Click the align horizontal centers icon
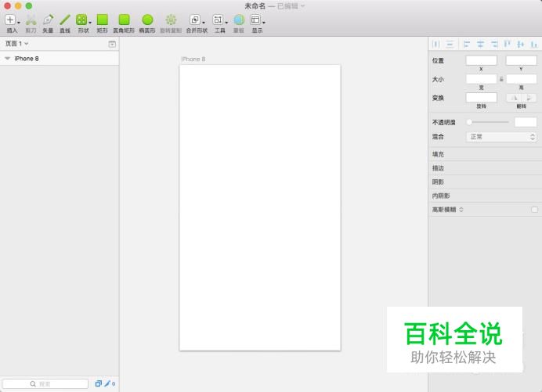Viewport: 542px width, 392px height. coord(480,44)
